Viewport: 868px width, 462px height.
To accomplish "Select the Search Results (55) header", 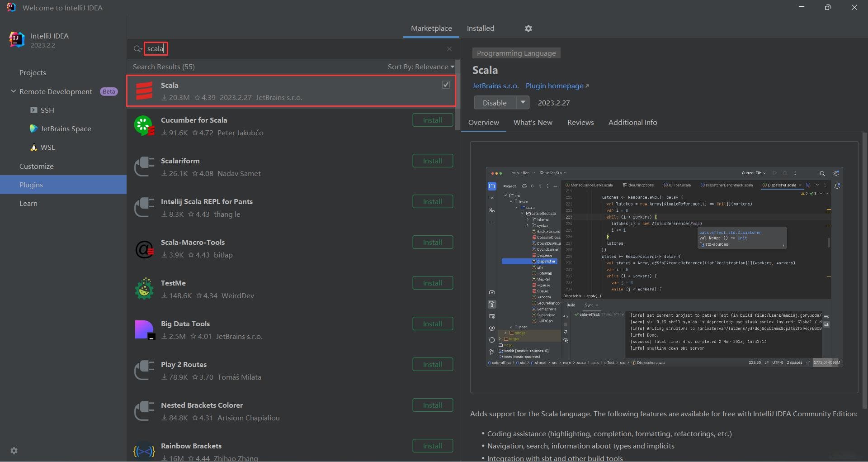I will (x=164, y=67).
